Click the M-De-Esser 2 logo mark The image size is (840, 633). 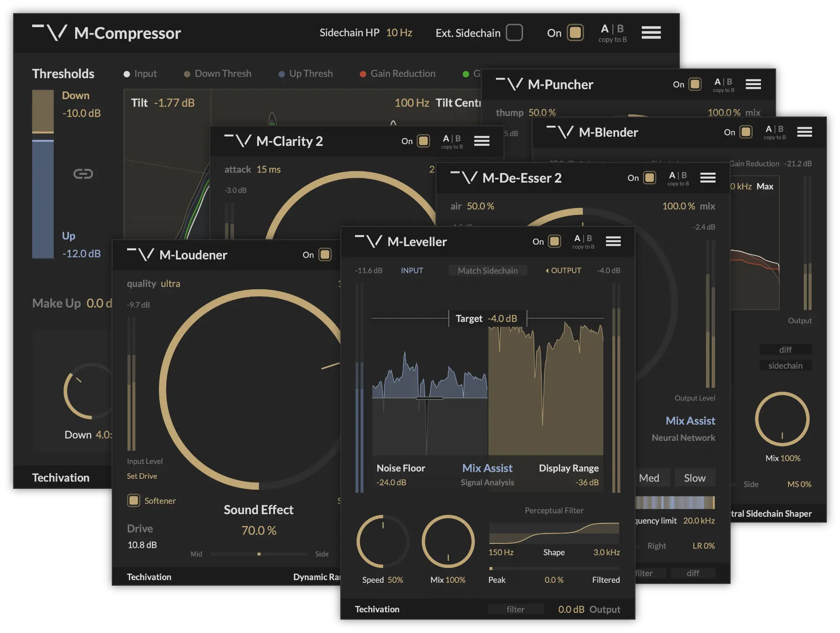(x=464, y=177)
